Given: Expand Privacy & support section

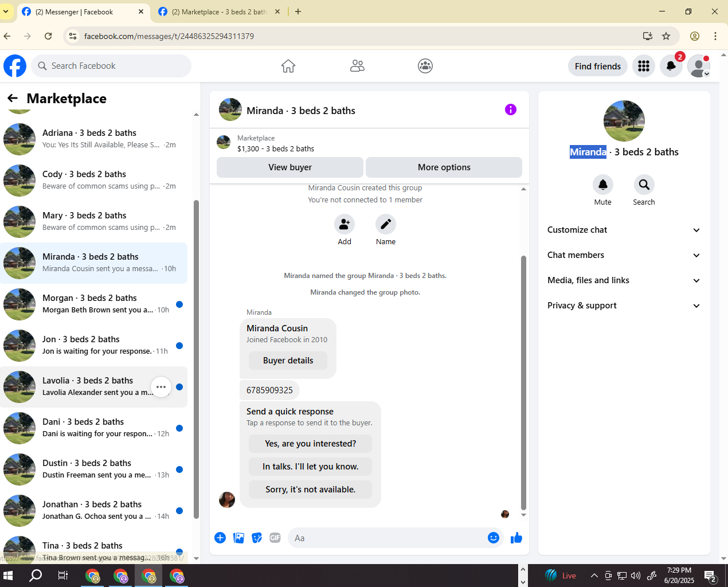Looking at the screenshot, I should (x=624, y=306).
